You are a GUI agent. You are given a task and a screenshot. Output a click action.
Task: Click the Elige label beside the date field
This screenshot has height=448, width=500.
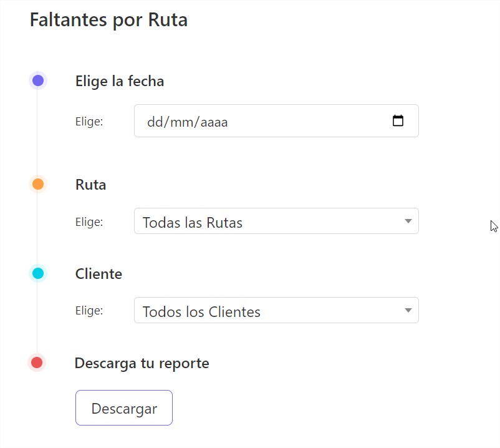pyautogui.click(x=88, y=122)
